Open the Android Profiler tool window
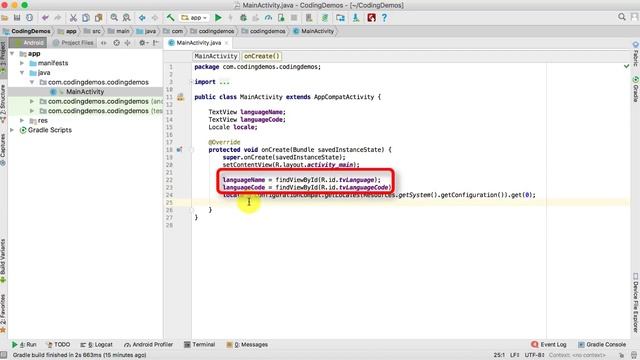 pyautogui.click(x=148, y=344)
